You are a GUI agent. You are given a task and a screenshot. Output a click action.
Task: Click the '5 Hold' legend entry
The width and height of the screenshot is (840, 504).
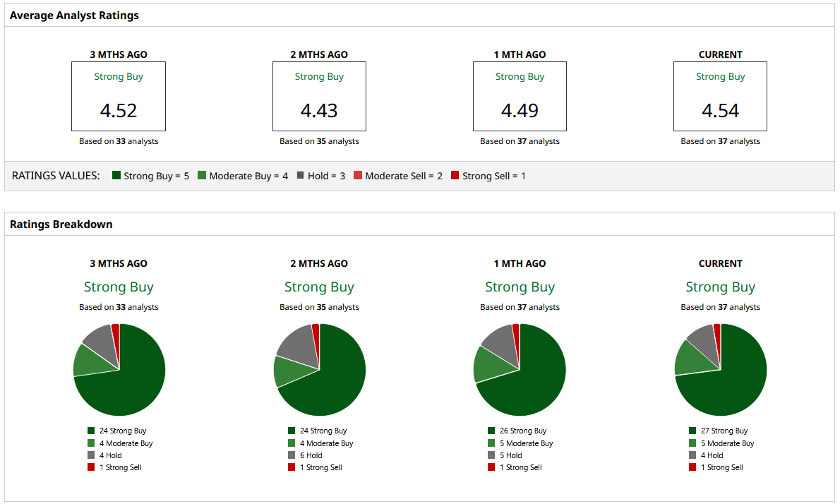[505, 455]
